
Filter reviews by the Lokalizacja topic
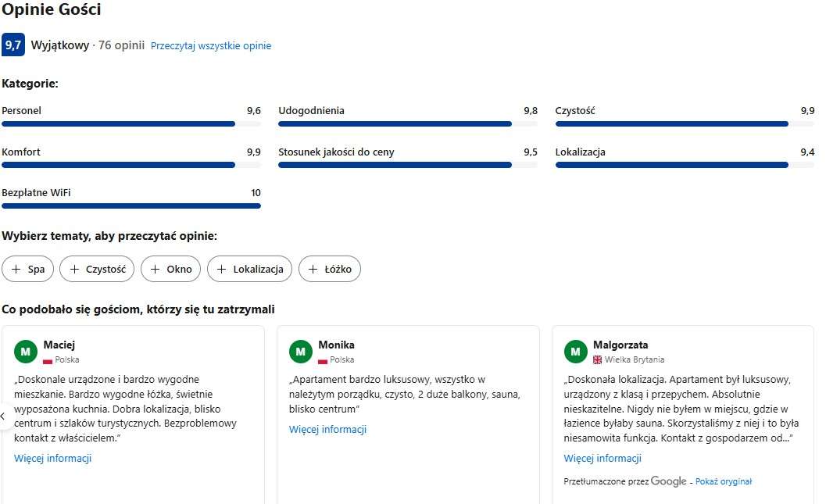tap(249, 270)
